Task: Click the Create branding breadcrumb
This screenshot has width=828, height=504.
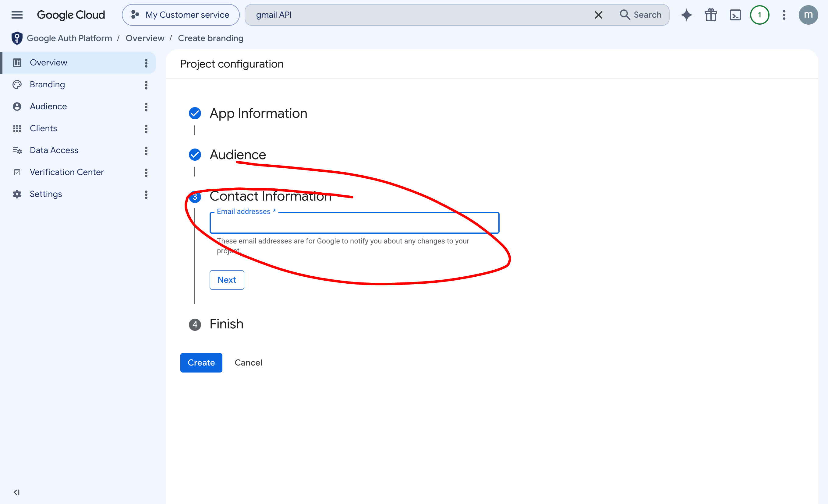Action: [x=211, y=38]
